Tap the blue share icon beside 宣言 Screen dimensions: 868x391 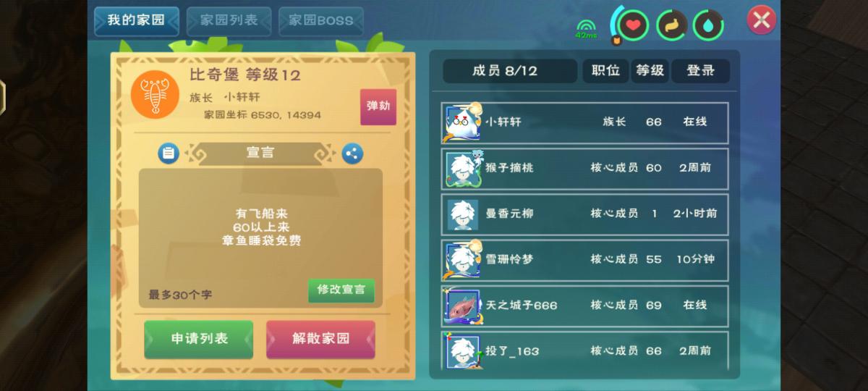pos(352,154)
